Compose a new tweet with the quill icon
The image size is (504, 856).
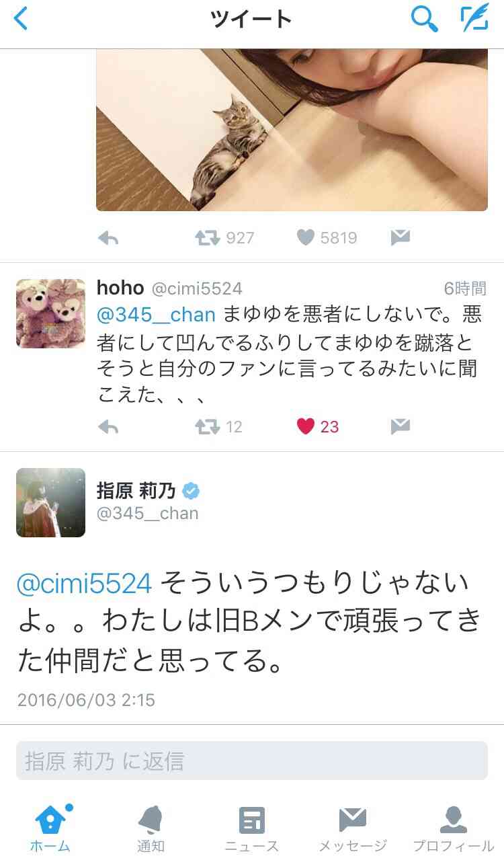pyautogui.click(x=474, y=20)
